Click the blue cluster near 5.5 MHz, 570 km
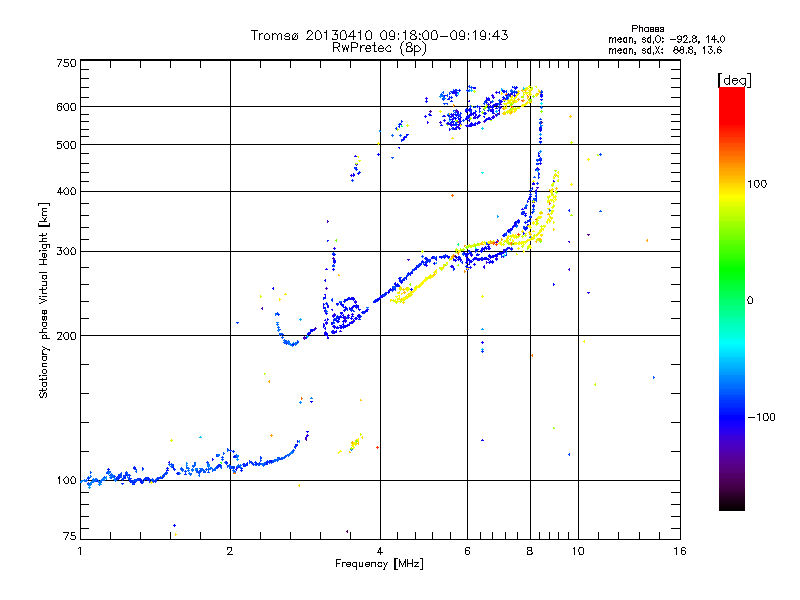Screen dimensions: 800x600 453,120
